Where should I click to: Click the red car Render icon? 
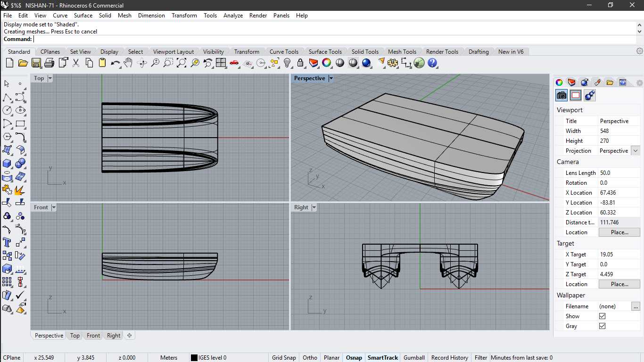point(234,63)
